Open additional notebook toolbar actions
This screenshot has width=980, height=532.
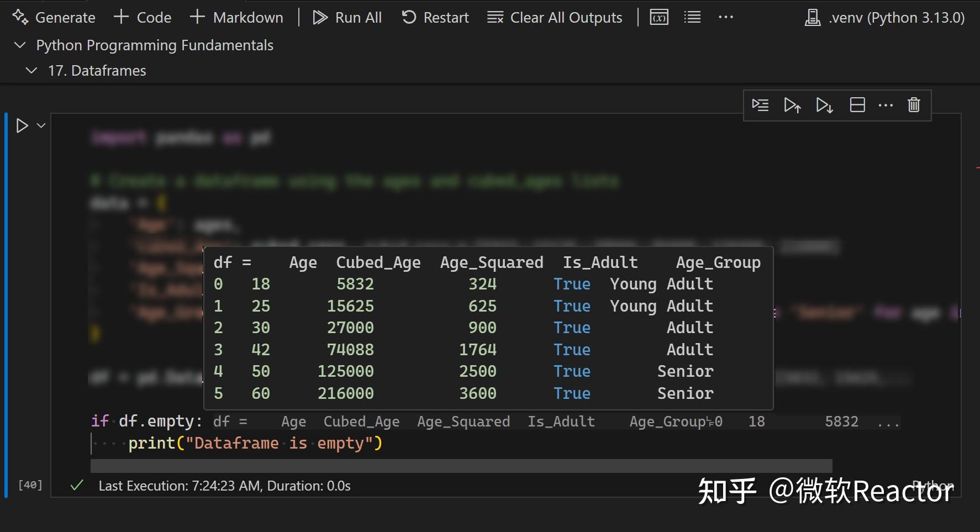725,17
